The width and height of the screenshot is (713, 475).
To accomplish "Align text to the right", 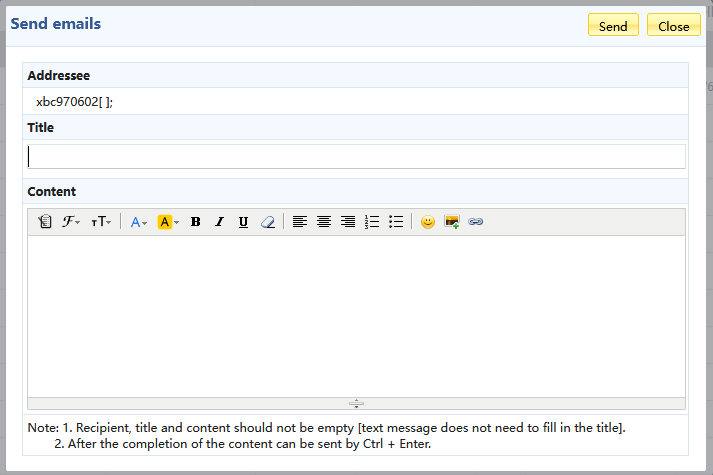I will pyautogui.click(x=348, y=222).
